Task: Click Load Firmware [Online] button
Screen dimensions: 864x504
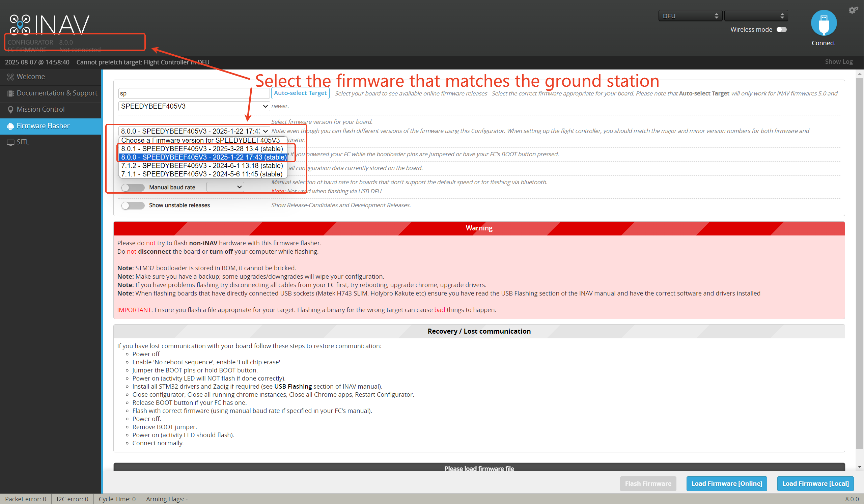Action: [726, 483]
